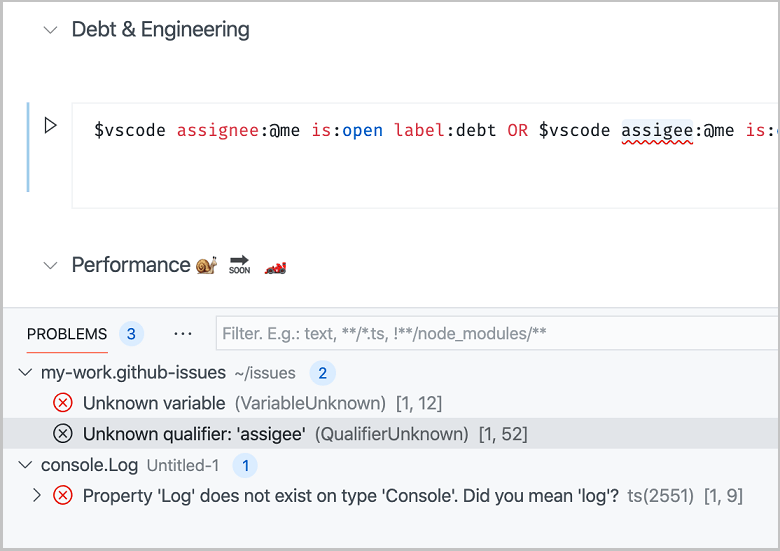Click the race car emoji in heading
Screen dimensions: 780x551
point(274,266)
